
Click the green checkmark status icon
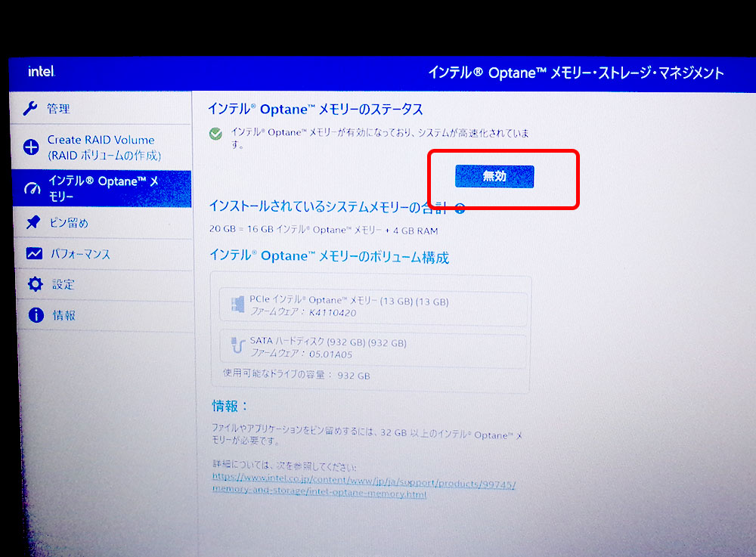[215, 134]
